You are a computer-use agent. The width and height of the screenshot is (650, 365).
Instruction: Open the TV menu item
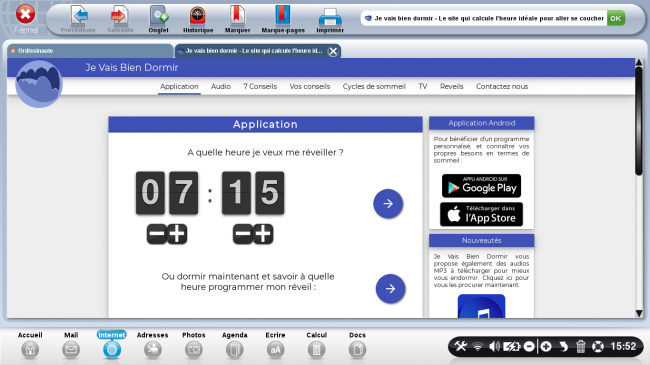pyautogui.click(x=422, y=86)
